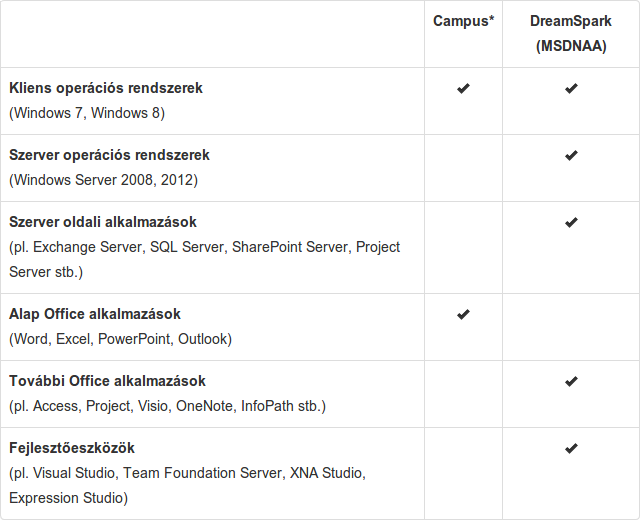Screen dimensions: 640x520
Task: Click the Alap Office alkalmazások heading
Action: pyautogui.click(x=95, y=314)
